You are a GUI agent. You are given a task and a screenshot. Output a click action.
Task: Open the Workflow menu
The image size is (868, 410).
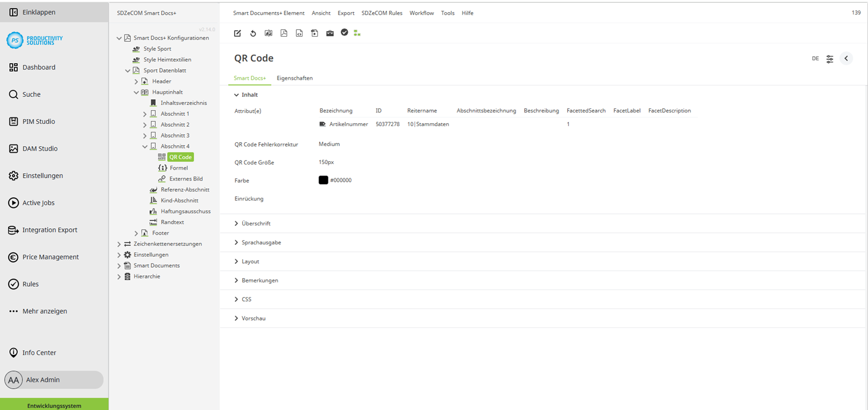421,13
